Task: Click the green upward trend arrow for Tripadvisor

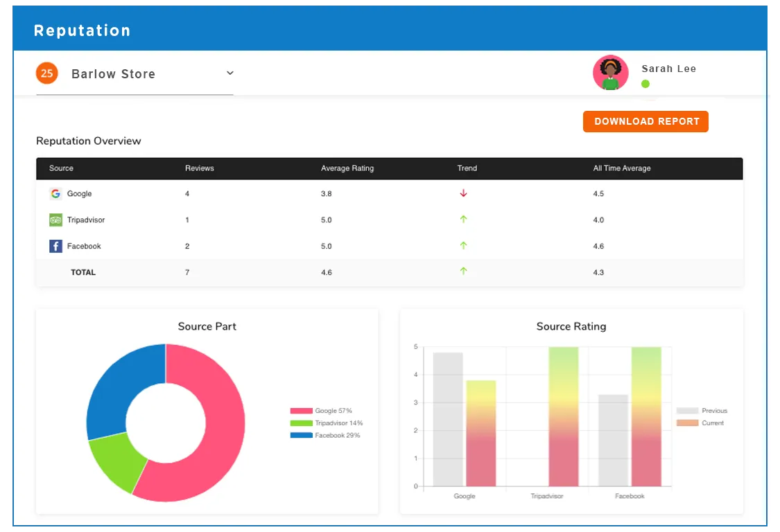Action: (x=463, y=220)
